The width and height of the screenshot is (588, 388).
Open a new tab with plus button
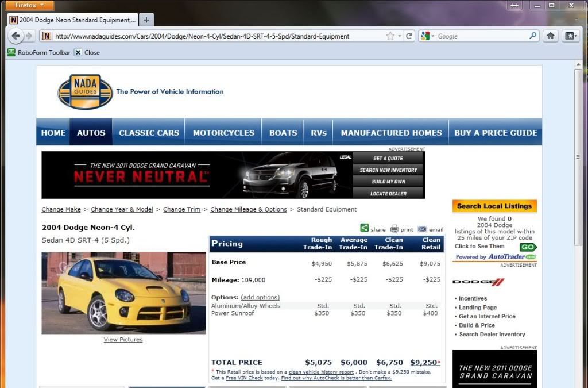click(146, 20)
